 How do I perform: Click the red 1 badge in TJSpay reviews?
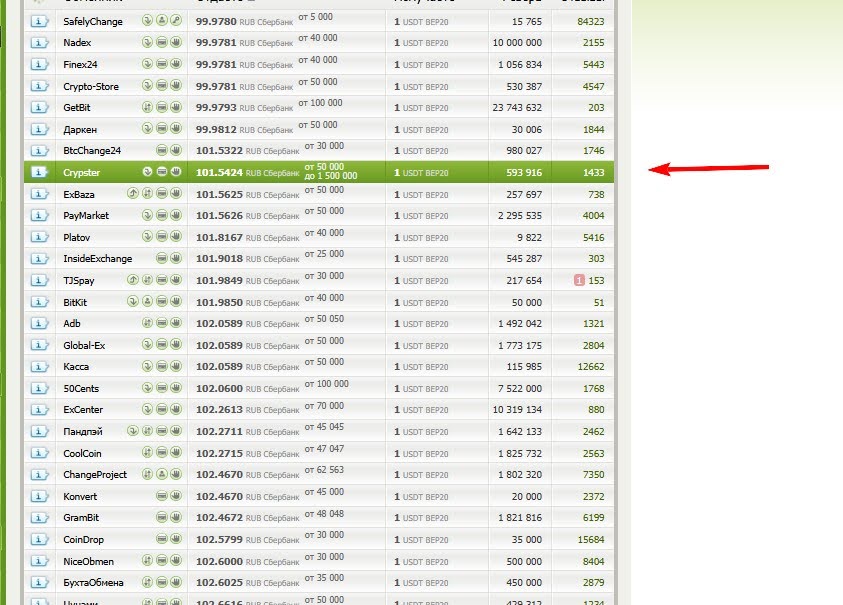click(579, 280)
